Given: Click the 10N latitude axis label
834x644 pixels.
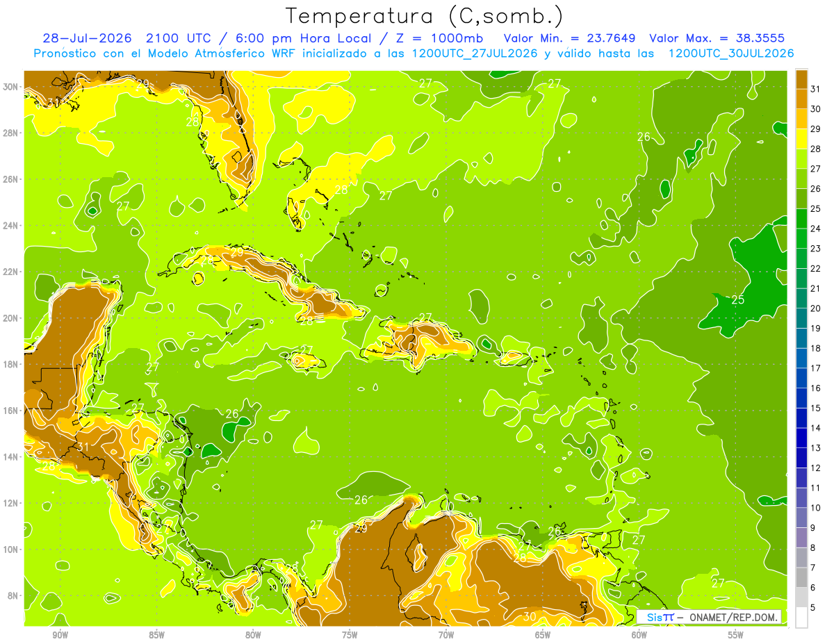Looking at the screenshot, I should [x=10, y=549].
